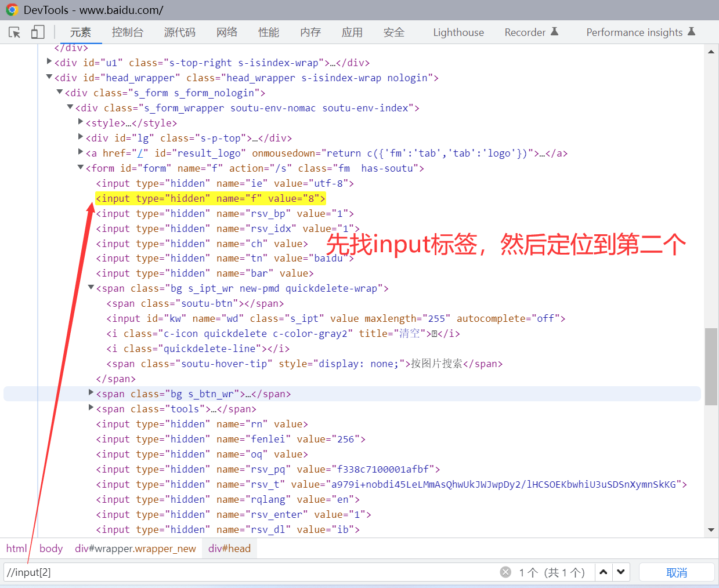
Task: Click the closing </span> tag row
Action: point(115,379)
